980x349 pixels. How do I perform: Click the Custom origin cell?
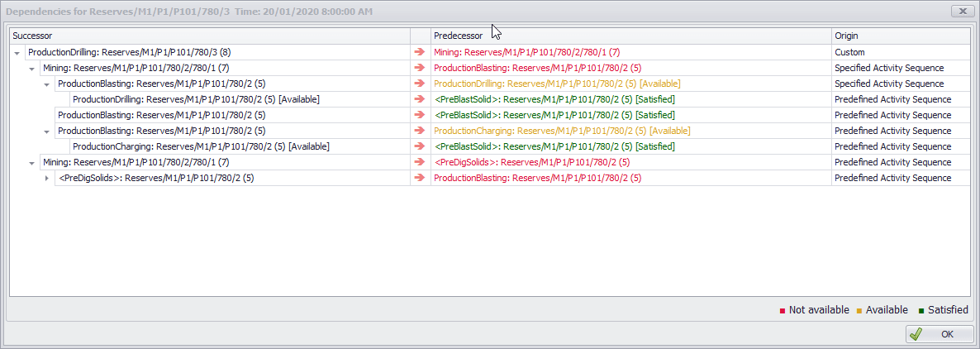point(849,52)
